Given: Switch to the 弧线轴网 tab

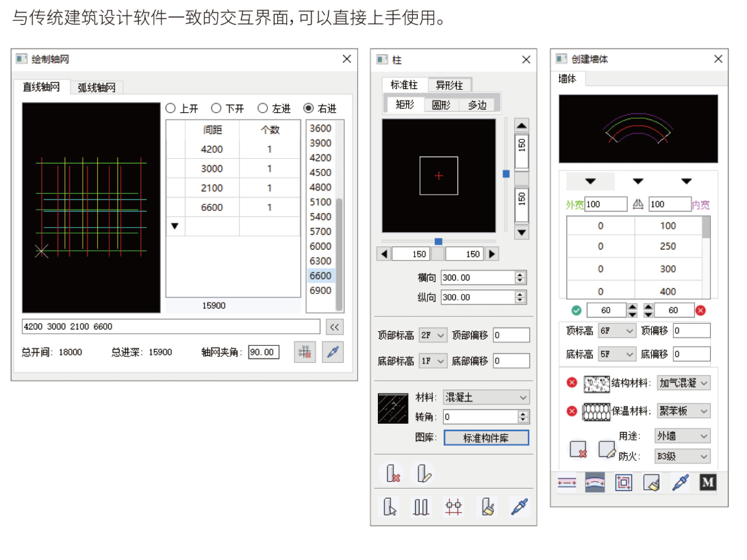Looking at the screenshot, I should (x=97, y=88).
